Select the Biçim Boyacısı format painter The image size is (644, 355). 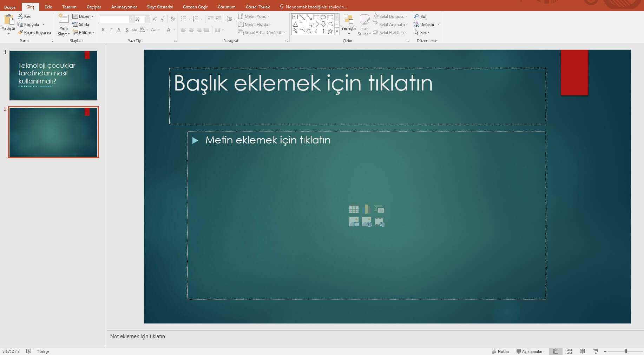point(34,32)
